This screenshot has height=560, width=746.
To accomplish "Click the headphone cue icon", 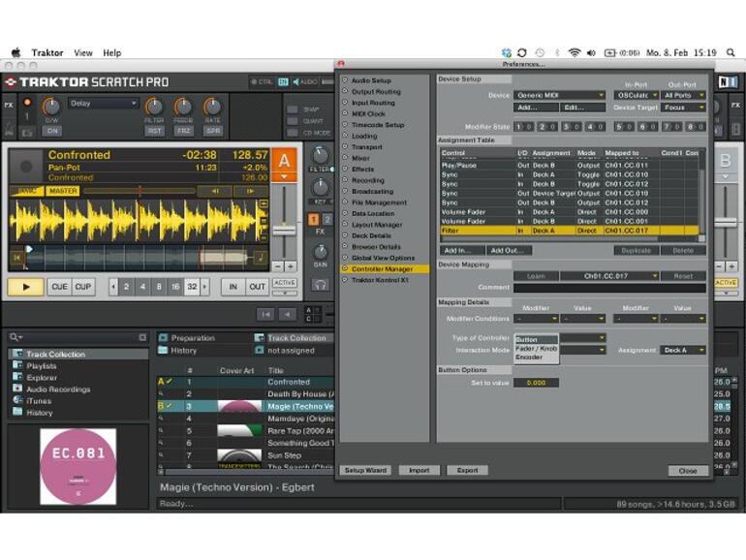I will [320, 285].
